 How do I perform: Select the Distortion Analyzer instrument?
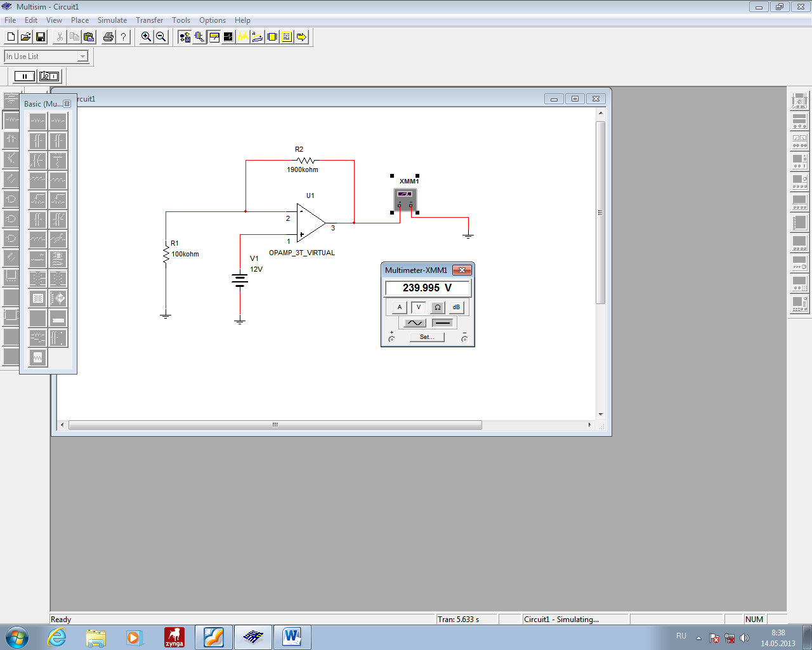coord(799,263)
